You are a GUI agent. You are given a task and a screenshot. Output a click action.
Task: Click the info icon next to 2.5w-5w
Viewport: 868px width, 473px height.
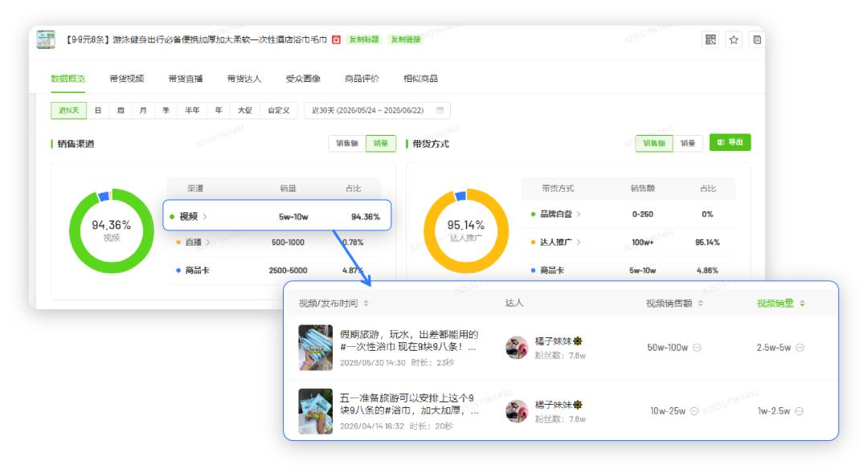[800, 348]
